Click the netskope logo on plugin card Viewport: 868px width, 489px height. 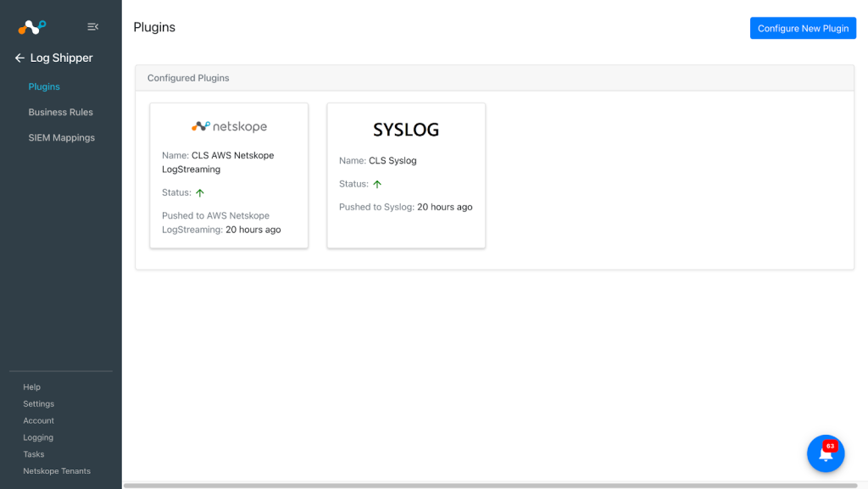(x=229, y=126)
